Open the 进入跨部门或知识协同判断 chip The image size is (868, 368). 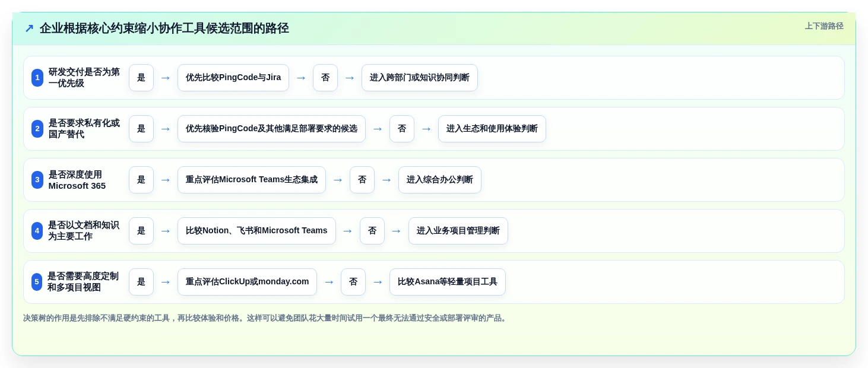point(420,78)
